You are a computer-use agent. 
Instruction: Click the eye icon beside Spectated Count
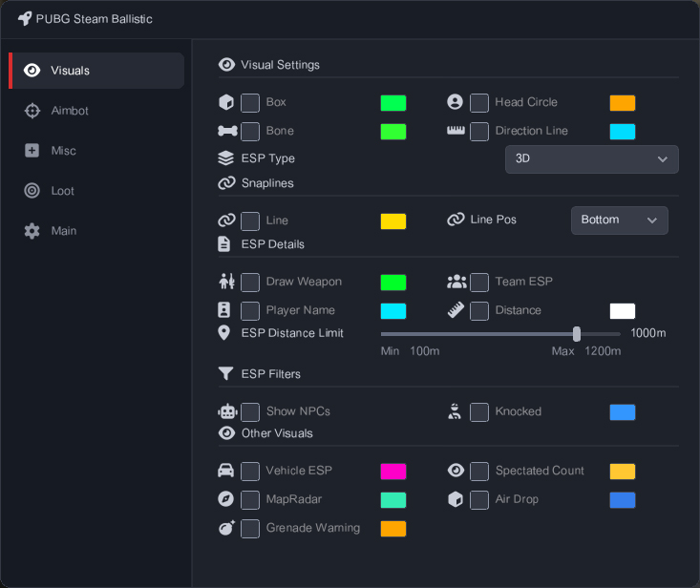click(x=456, y=471)
